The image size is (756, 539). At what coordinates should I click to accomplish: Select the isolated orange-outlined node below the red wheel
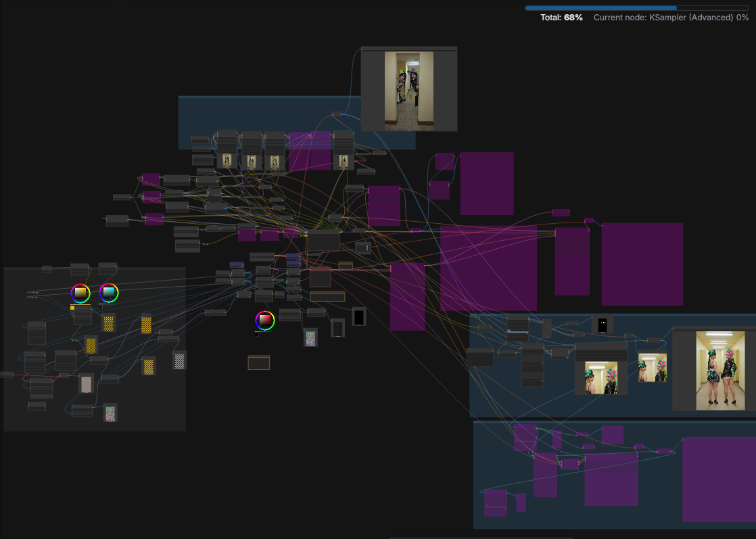[258, 362]
